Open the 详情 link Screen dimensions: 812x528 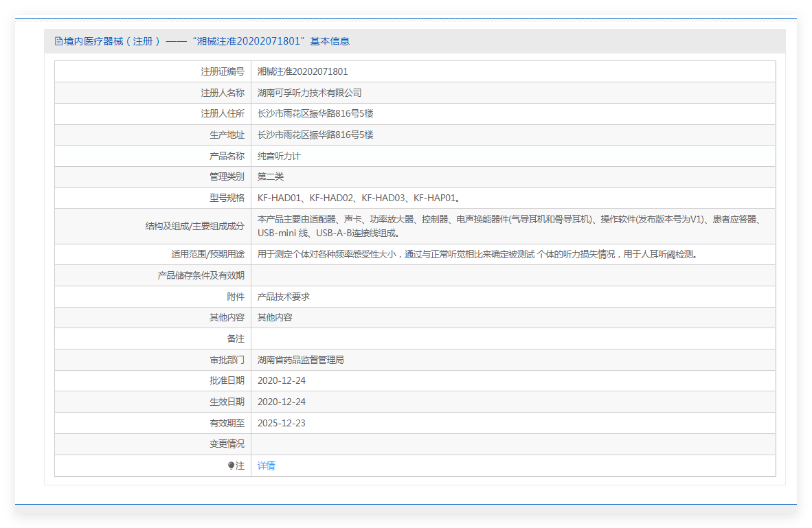(x=266, y=466)
